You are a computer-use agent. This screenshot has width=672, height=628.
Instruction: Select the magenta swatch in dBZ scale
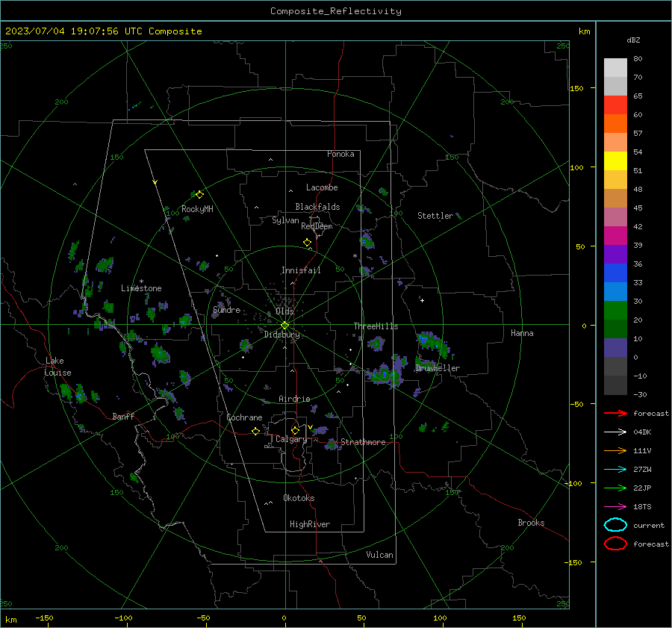coord(615,235)
